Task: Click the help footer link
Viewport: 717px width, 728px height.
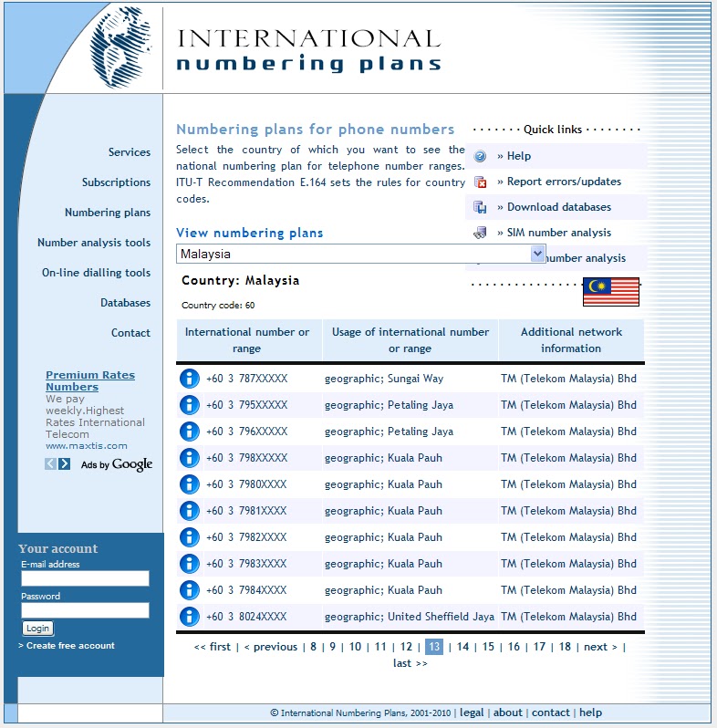Action: coord(591,712)
